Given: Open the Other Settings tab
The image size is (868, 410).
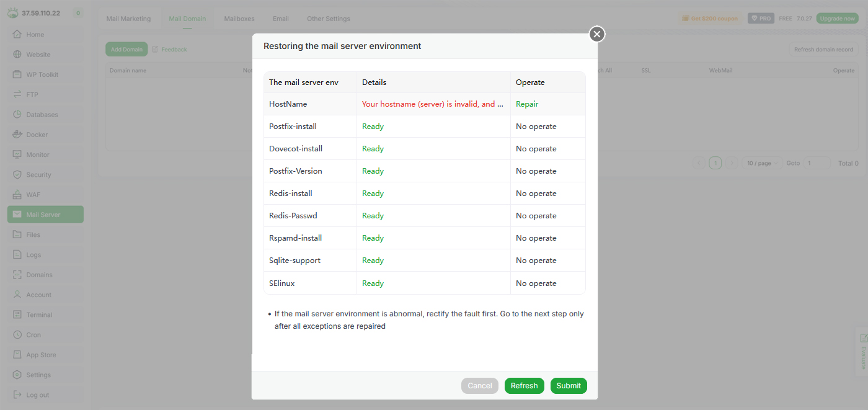Looking at the screenshot, I should [x=329, y=19].
